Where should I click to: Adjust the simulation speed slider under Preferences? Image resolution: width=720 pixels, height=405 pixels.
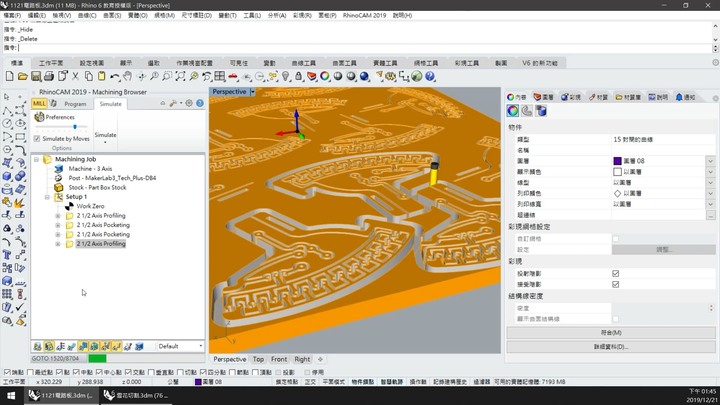pos(75,127)
